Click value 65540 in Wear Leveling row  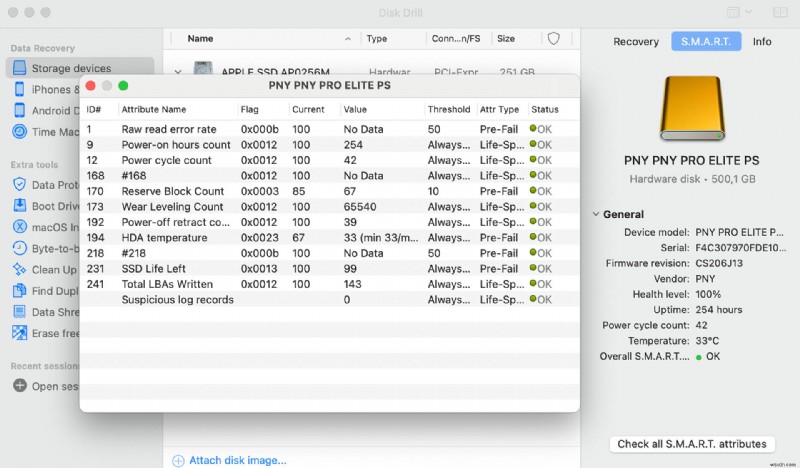point(360,207)
